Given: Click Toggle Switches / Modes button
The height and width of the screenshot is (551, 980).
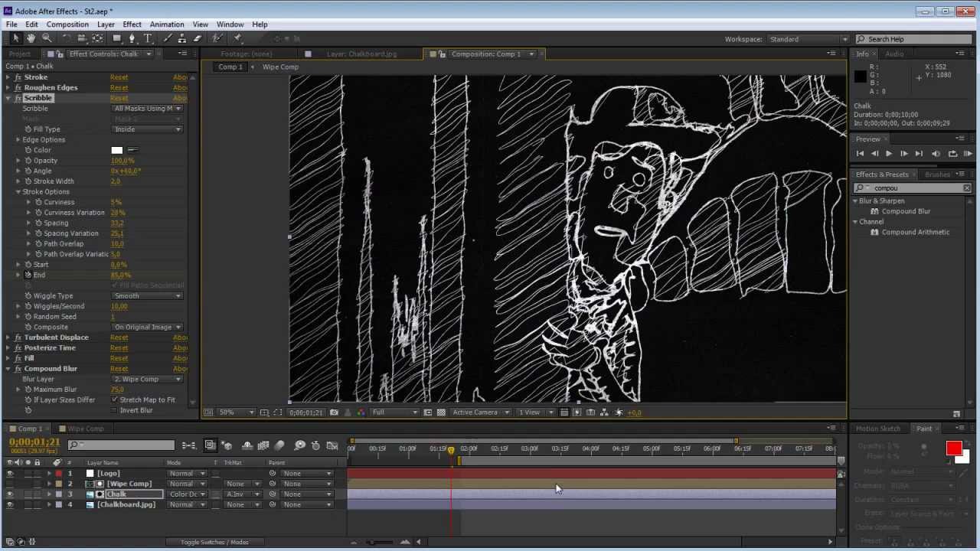Looking at the screenshot, I should (214, 542).
